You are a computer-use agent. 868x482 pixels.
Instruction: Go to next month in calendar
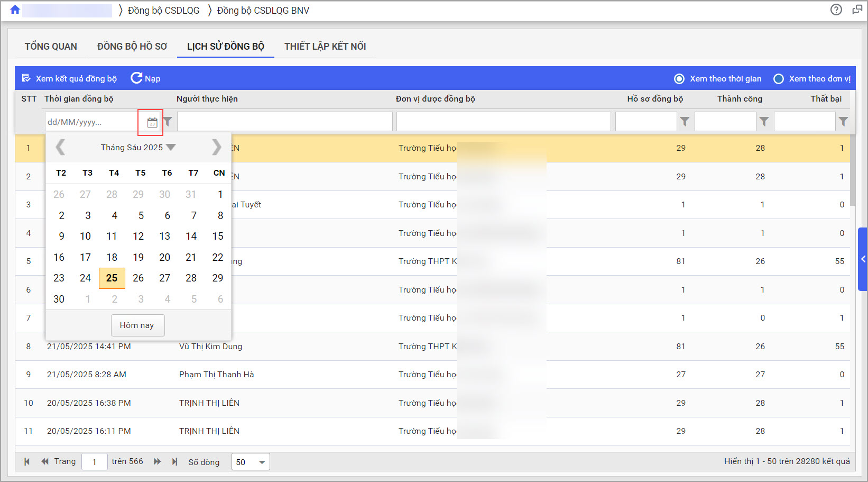pyautogui.click(x=216, y=147)
